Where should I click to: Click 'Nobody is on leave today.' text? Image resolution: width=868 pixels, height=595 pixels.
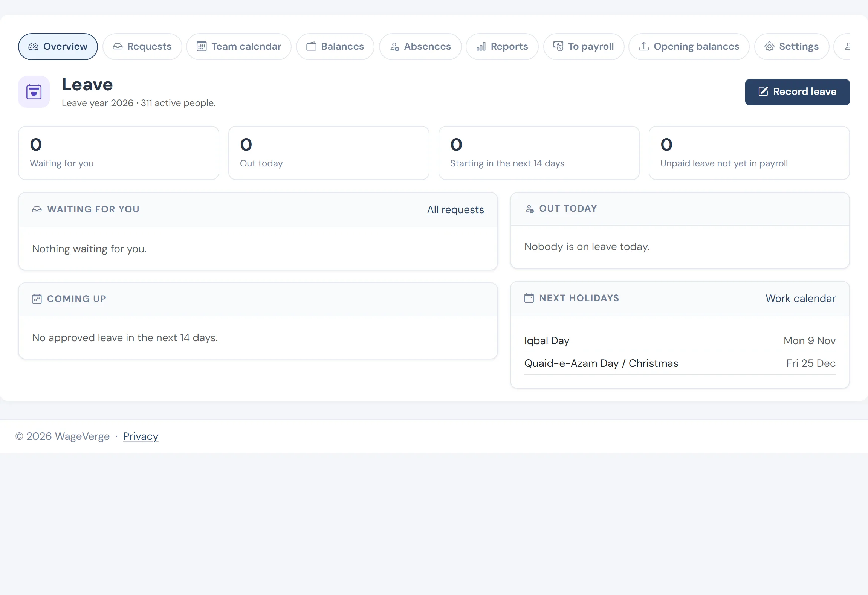587,247
